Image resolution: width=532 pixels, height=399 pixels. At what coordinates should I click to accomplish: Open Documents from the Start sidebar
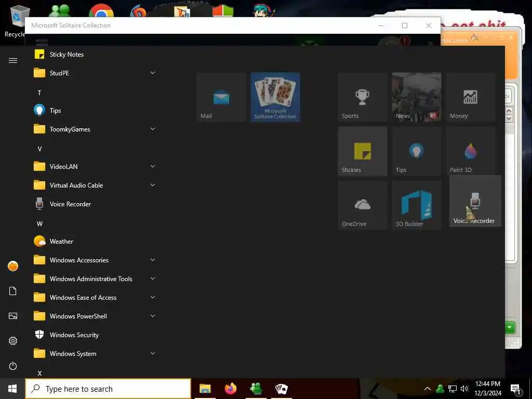[x=13, y=291]
